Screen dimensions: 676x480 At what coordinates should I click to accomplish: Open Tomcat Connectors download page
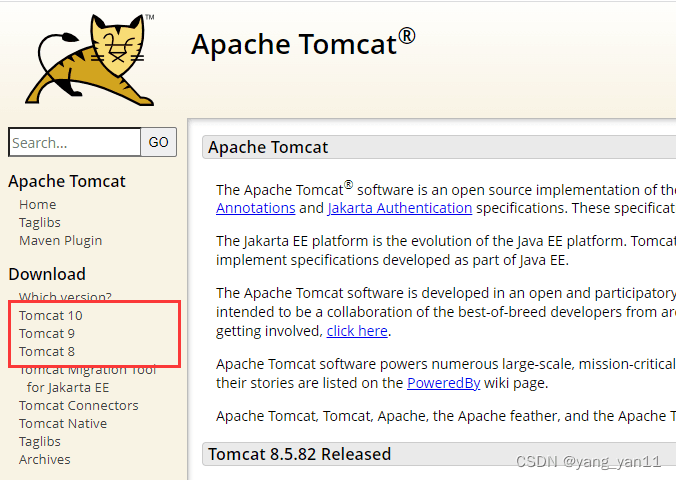79,405
